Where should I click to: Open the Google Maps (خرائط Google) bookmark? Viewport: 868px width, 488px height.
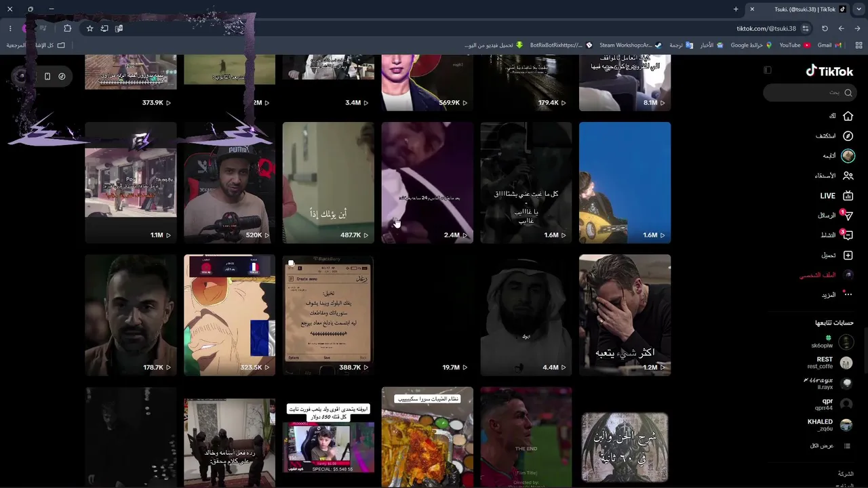click(x=751, y=45)
